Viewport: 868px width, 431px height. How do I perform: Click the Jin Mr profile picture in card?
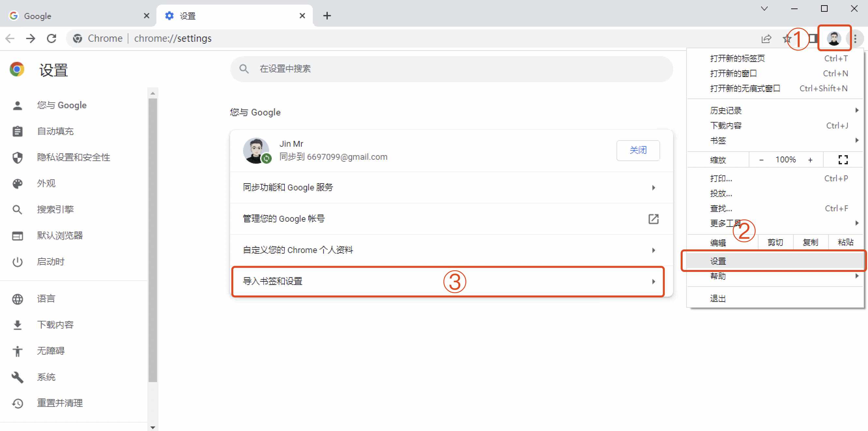257,151
